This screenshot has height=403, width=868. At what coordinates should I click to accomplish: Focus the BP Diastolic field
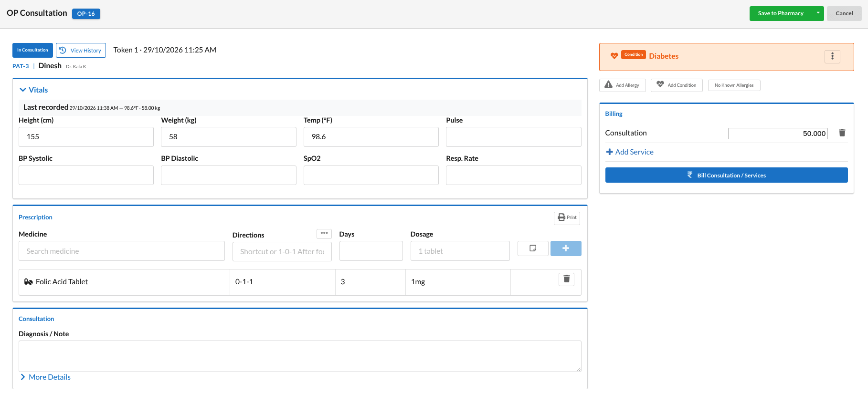point(229,175)
